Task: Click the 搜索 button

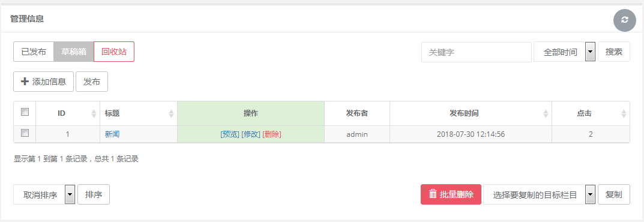Action: pyautogui.click(x=613, y=52)
